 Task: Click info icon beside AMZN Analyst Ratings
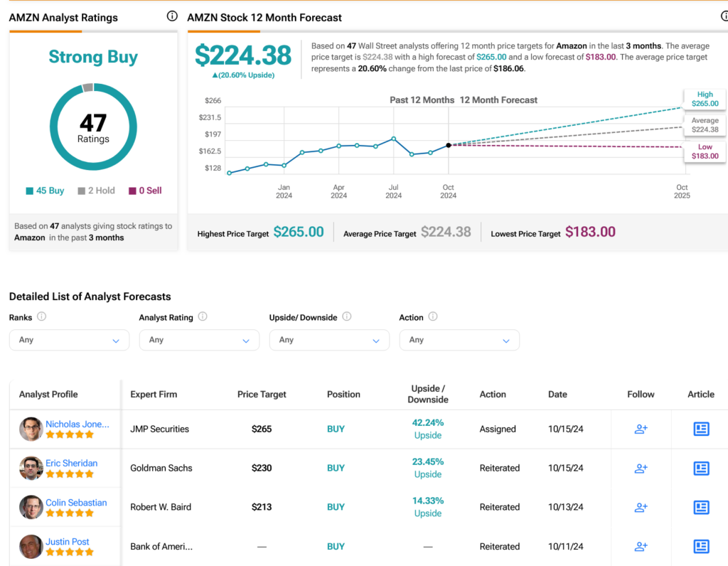pyautogui.click(x=171, y=16)
